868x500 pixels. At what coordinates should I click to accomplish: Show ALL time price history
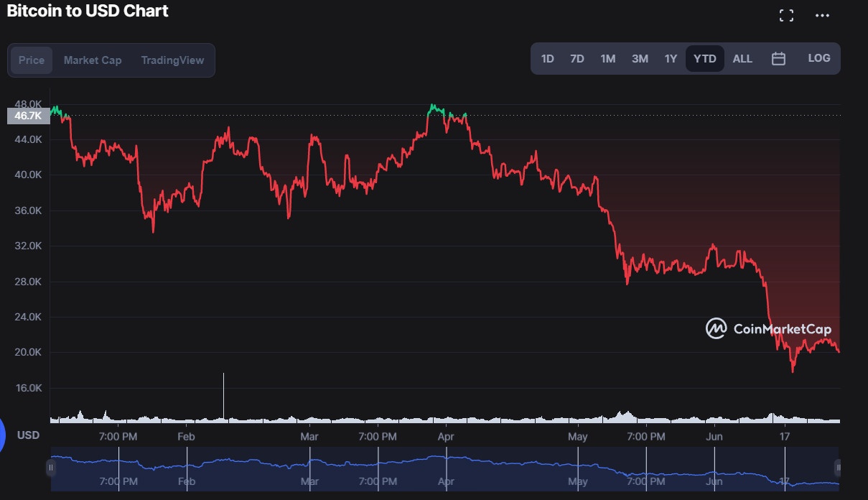(742, 59)
